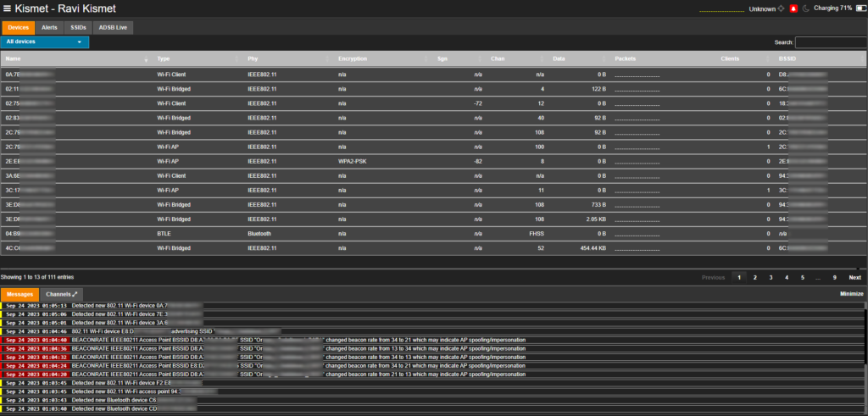Image resolution: width=868 pixels, height=416 pixels.
Task: Click the expand arrow icon on Channels tab
Action: (x=75, y=294)
